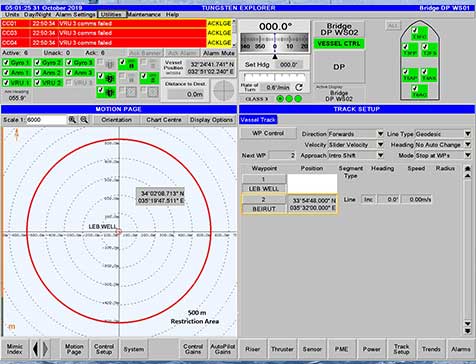Click the VESSEL CTRL green indicator
Image resolution: width=476 pixels, height=364 pixels.
339,44
